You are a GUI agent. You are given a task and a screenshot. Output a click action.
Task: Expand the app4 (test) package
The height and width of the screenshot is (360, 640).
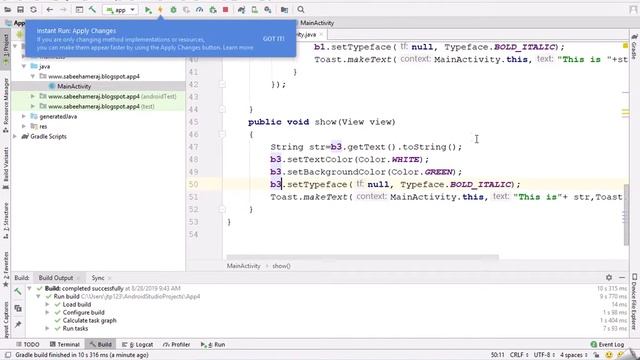point(33,107)
